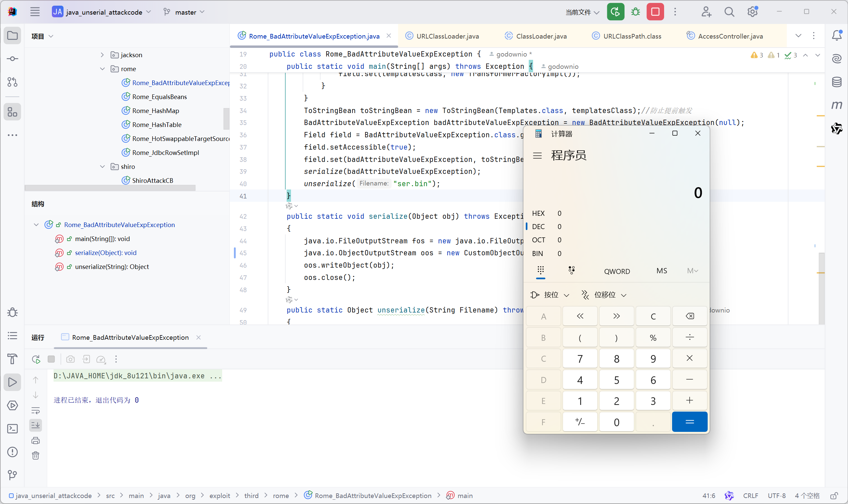Open the Services tool window

pyautogui.click(x=12, y=405)
